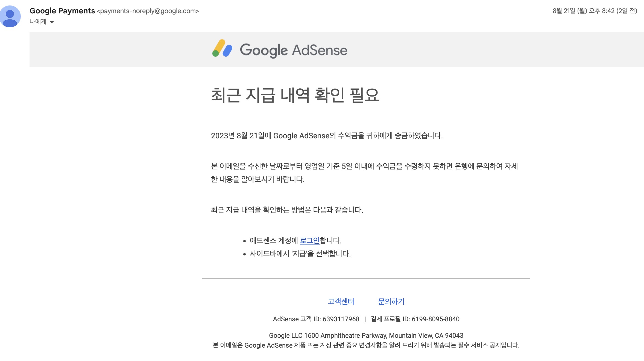The width and height of the screenshot is (644, 361).
Task: Click the AdSense colored logo mark
Action: pos(222,48)
